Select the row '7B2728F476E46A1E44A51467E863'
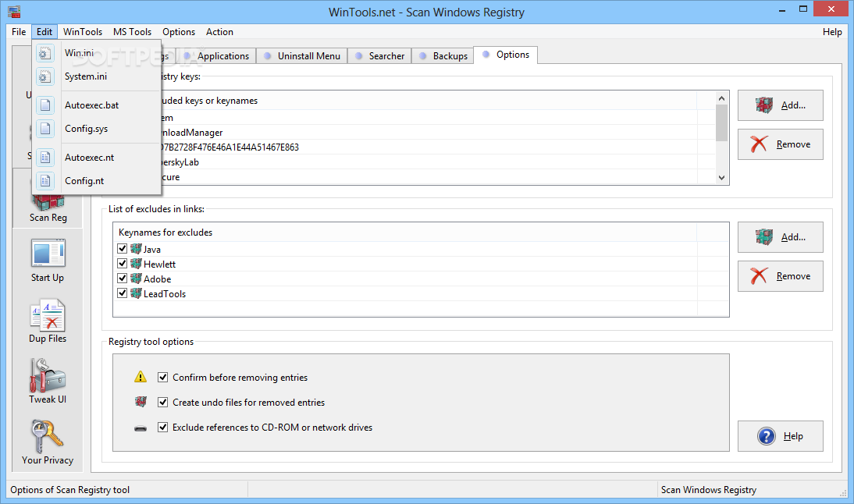This screenshot has height=504, width=854. click(438, 147)
